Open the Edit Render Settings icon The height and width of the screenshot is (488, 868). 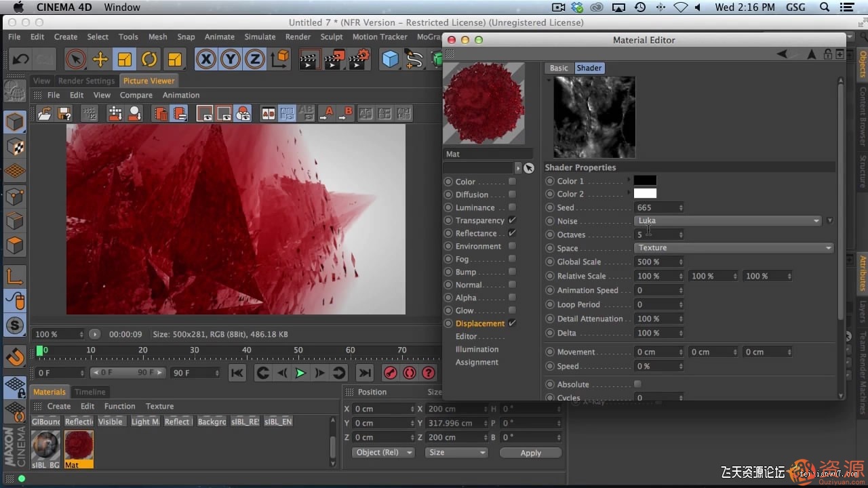[x=359, y=59]
